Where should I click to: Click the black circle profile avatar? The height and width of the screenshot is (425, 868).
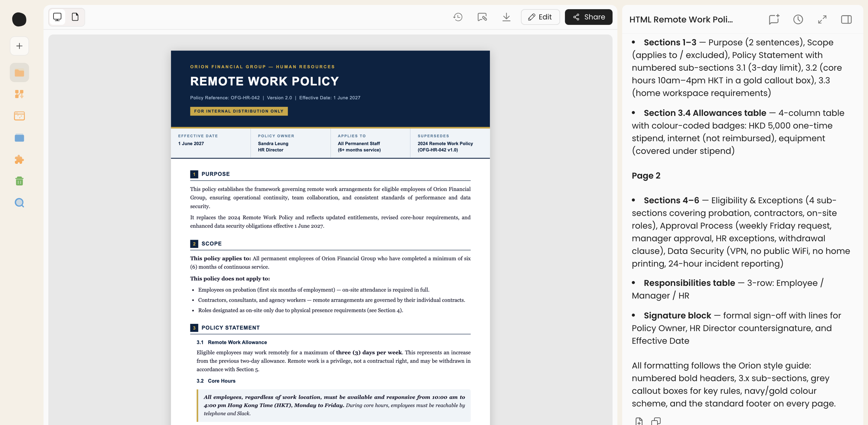click(x=19, y=19)
